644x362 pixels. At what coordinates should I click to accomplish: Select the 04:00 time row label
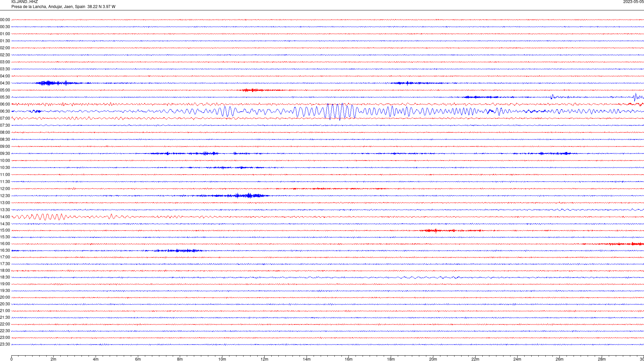coord(5,76)
